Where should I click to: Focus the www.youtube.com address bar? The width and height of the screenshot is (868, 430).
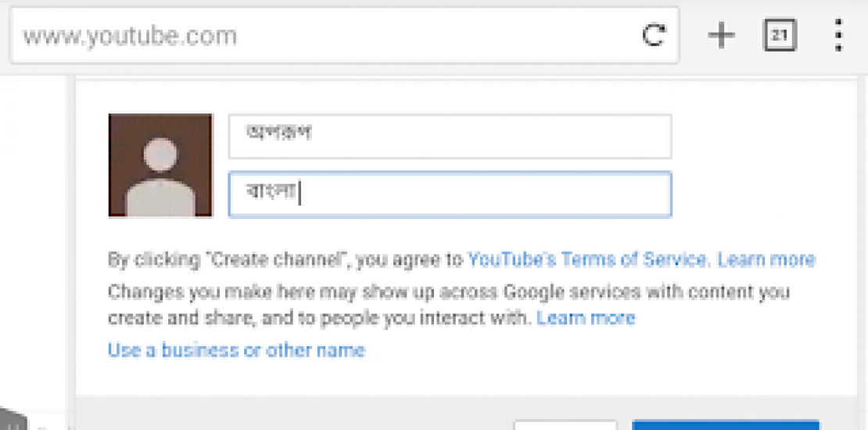pyautogui.click(x=313, y=36)
